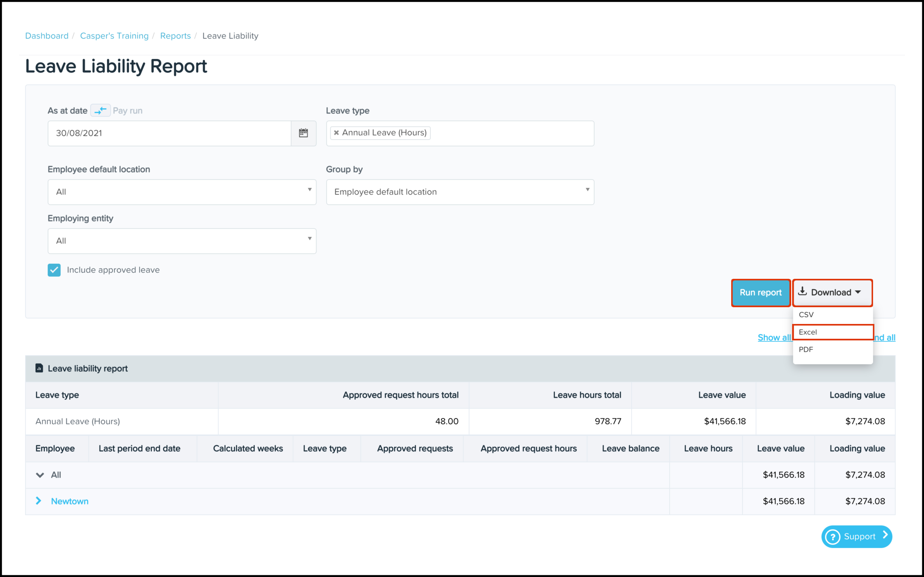
Task: Click the Leave liability report header icon
Action: tap(39, 368)
